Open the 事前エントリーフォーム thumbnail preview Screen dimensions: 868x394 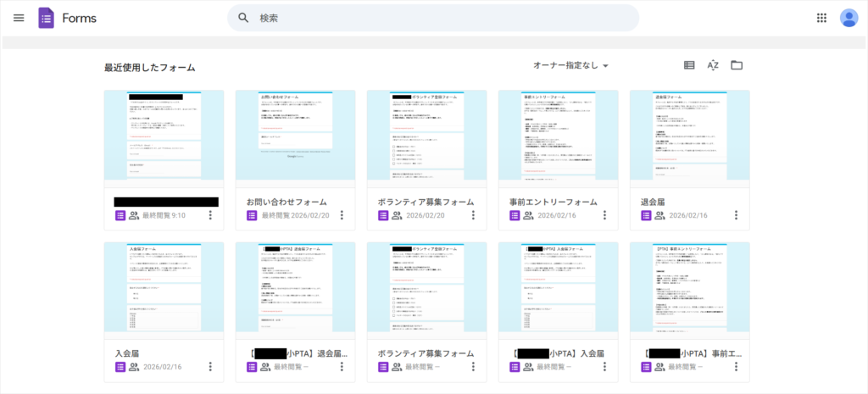coord(558,136)
